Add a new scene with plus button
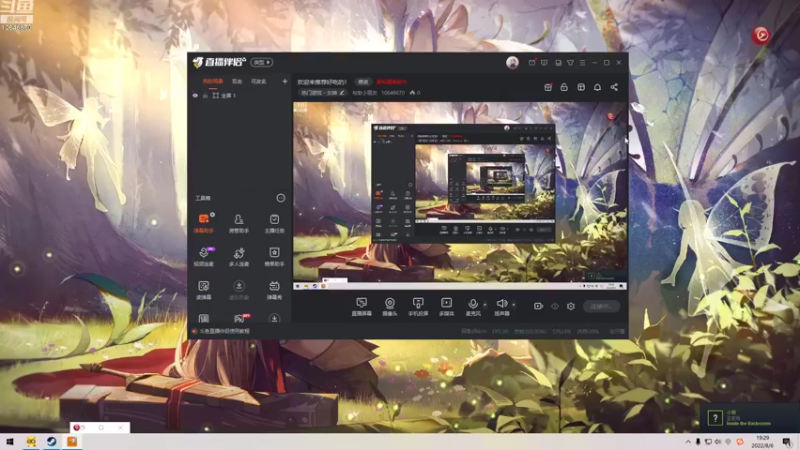This screenshot has width=800, height=450. (x=285, y=81)
